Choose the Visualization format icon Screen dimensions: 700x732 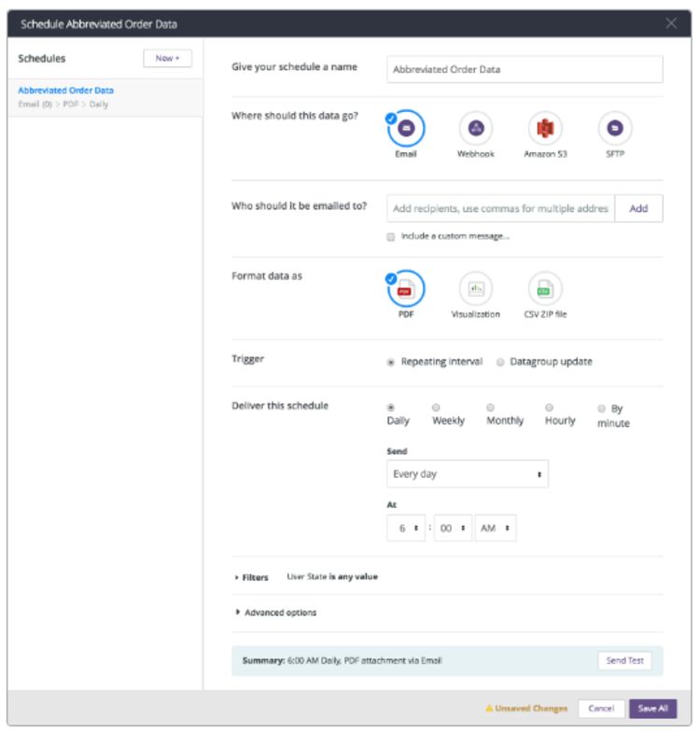point(476,289)
